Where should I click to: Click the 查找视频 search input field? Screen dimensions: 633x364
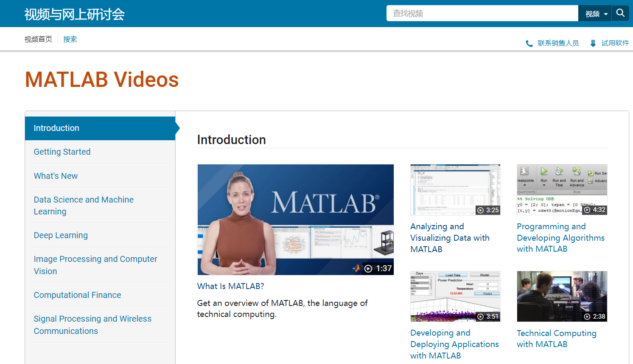pyautogui.click(x=482, y=13)
